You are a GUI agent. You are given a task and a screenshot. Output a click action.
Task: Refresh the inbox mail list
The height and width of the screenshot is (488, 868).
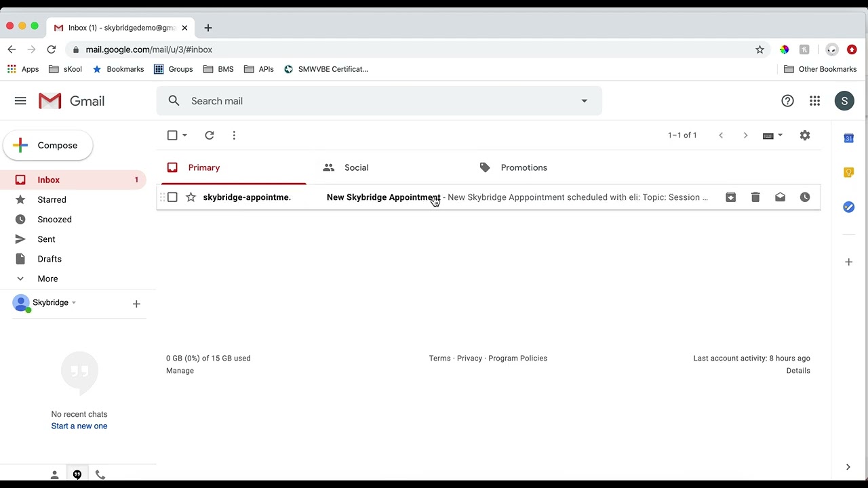(x=210, y=136)
